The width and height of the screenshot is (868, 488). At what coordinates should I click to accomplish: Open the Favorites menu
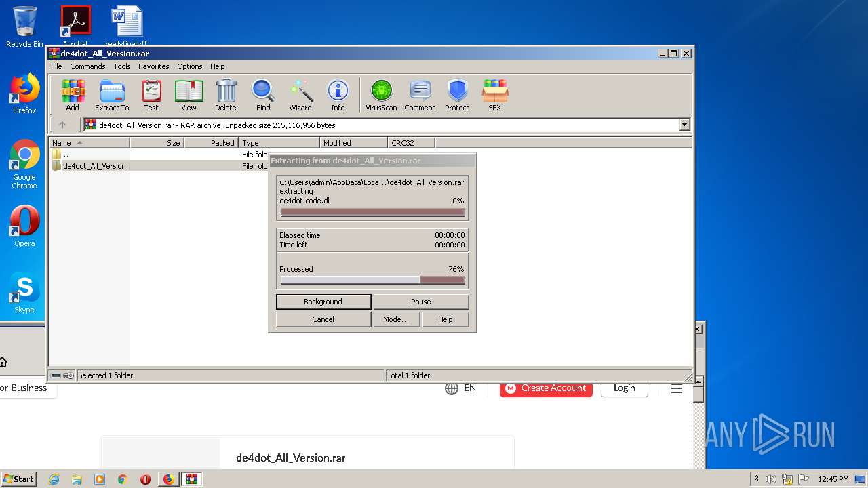pyautogui.click(x=154, y=66)
